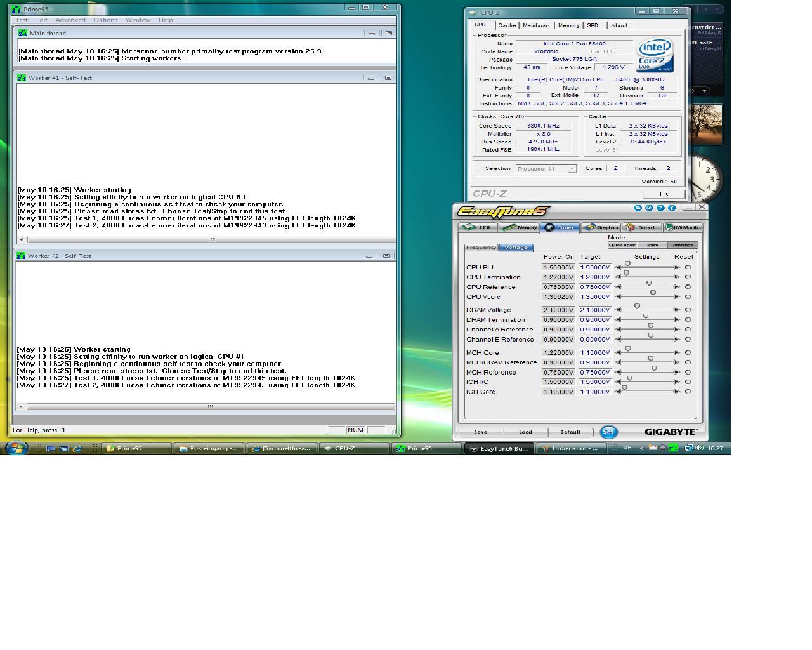Open the HW Monitor tab in EasyTune6
This screenshot has height=650, width=812.
(683, 227)
